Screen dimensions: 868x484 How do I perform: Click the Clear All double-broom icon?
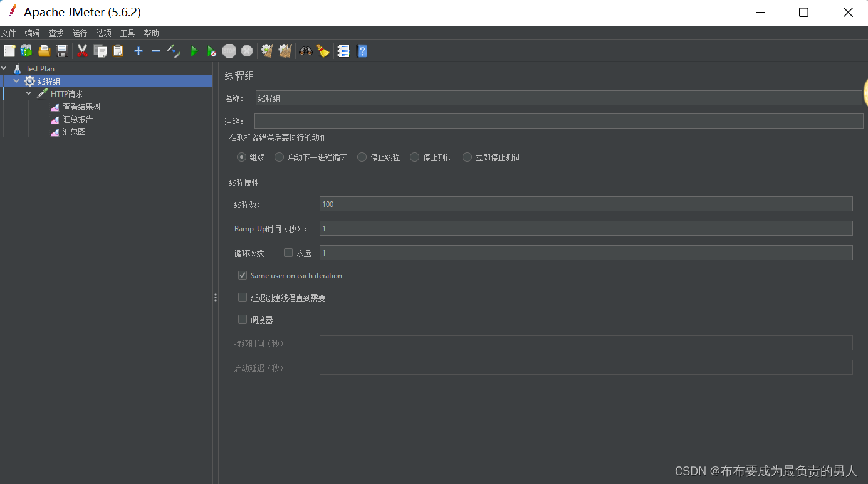click(x=285, y=51)
